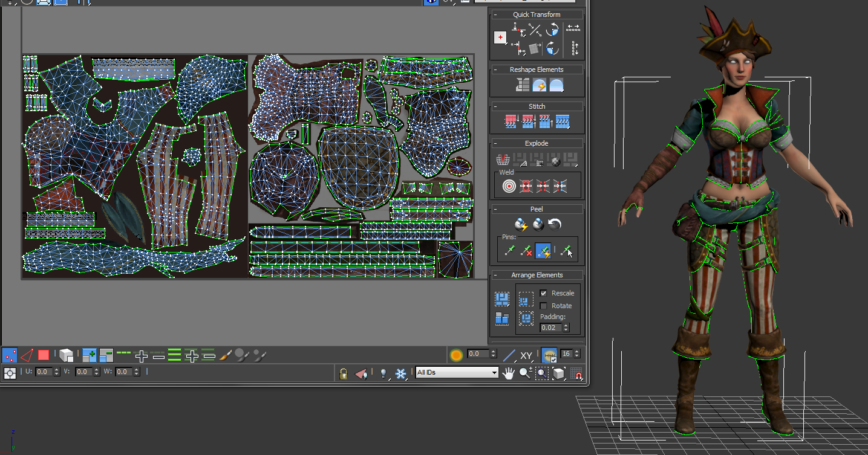Image resolution: width=868 pixels, height=455 pixels.
Task: Click the lightbulb hide/unhide icon
Action: 383,374
